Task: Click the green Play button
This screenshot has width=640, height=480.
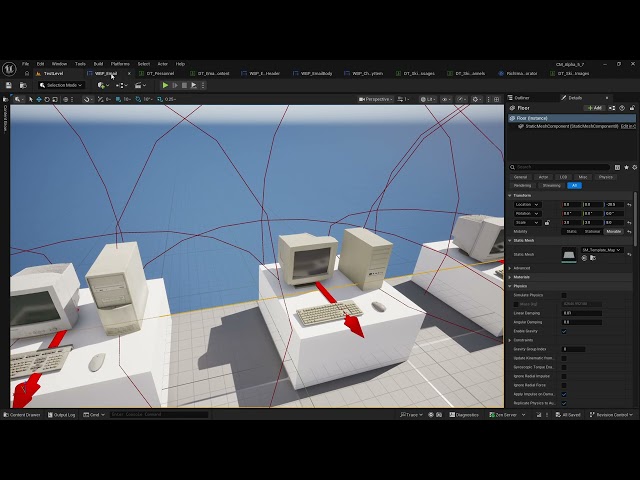Action: [x=165, y=85]
